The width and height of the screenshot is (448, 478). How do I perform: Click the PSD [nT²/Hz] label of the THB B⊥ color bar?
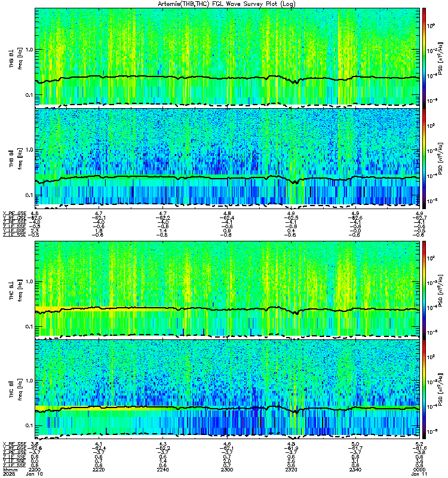(x=441, y=58)
